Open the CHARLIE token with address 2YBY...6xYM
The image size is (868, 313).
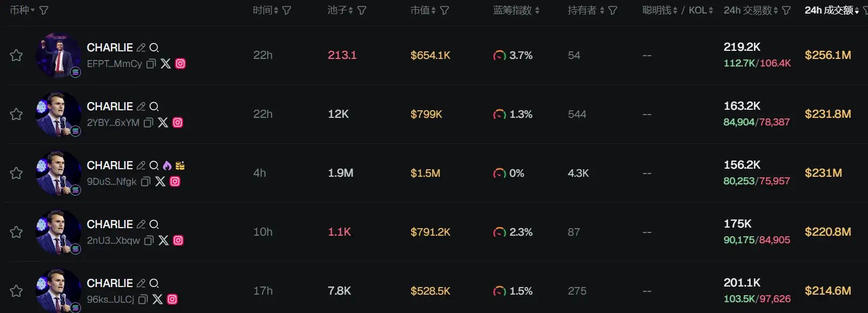[110, 106]
